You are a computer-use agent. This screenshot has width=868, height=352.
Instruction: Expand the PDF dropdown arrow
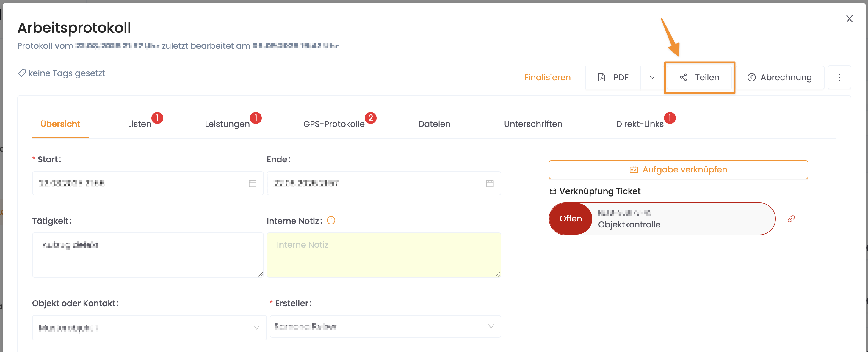[652, 78]
